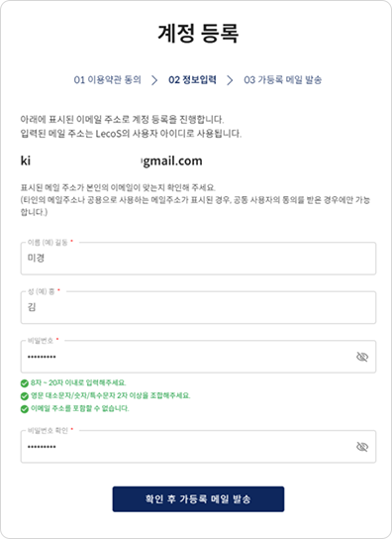
Task: Select the 02 정보입력 step
Action: pos(192,79)
